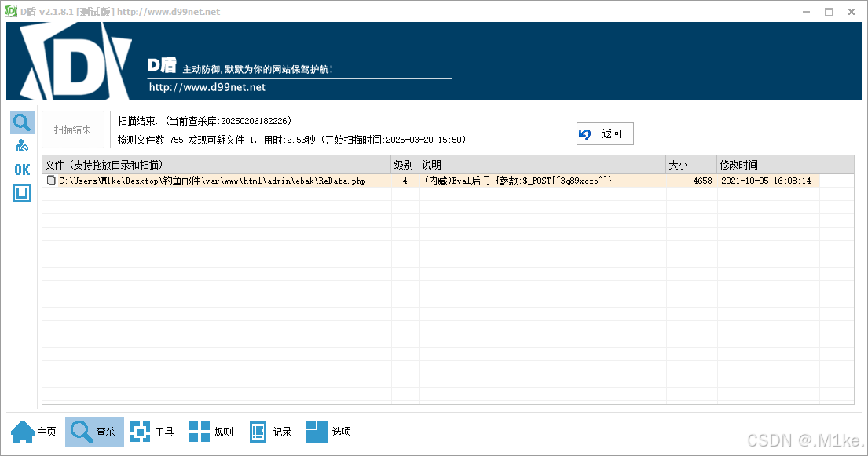868x456 pixels.
Task: Click the D盾 title bar app icon
Action: pyautogui.click(x=11, y=11)
